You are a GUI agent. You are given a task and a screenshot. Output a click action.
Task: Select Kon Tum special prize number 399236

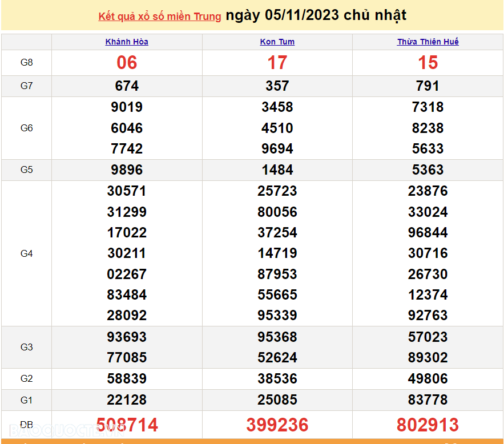pos(277,425)
